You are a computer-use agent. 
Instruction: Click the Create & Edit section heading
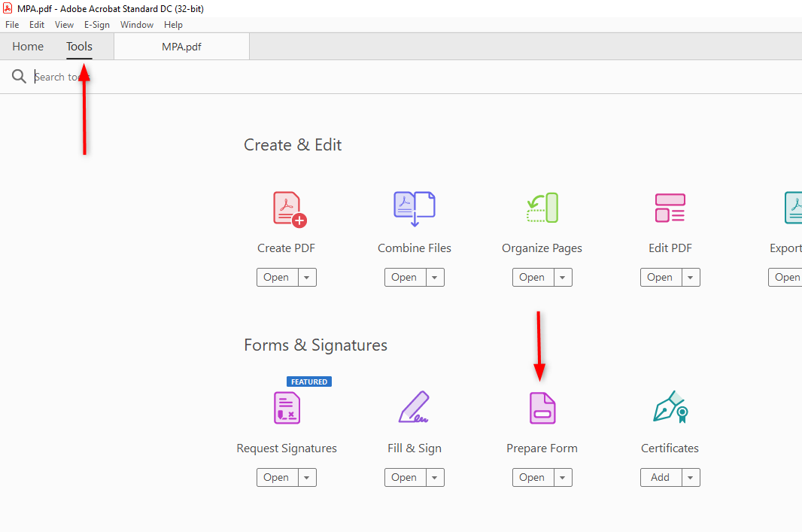pyautogui.click(x=293, y=144)
